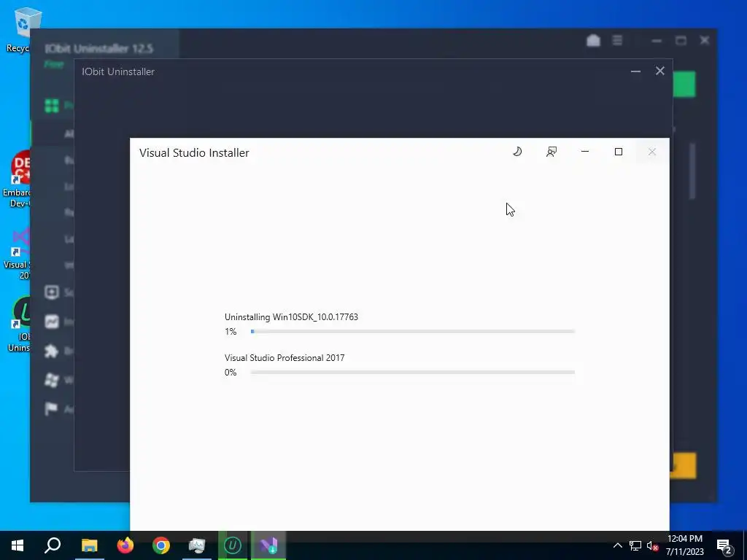Click the 0% progress value
Viewport: 747px width, 560px height.
[x=231, y=373]
